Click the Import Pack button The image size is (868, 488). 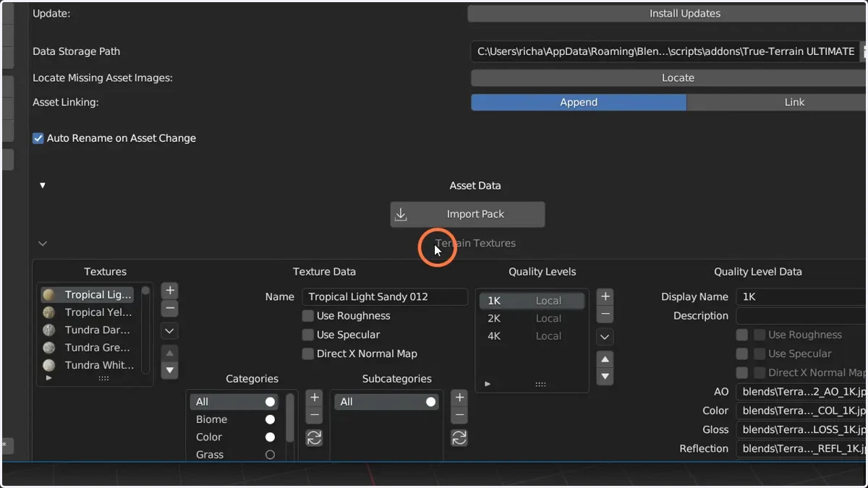click(x=467, y=215)
